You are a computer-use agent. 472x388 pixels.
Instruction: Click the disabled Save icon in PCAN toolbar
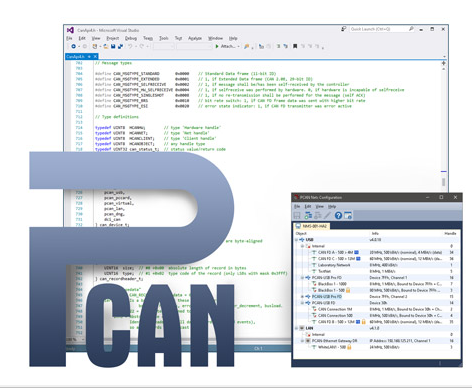(297, 216)
